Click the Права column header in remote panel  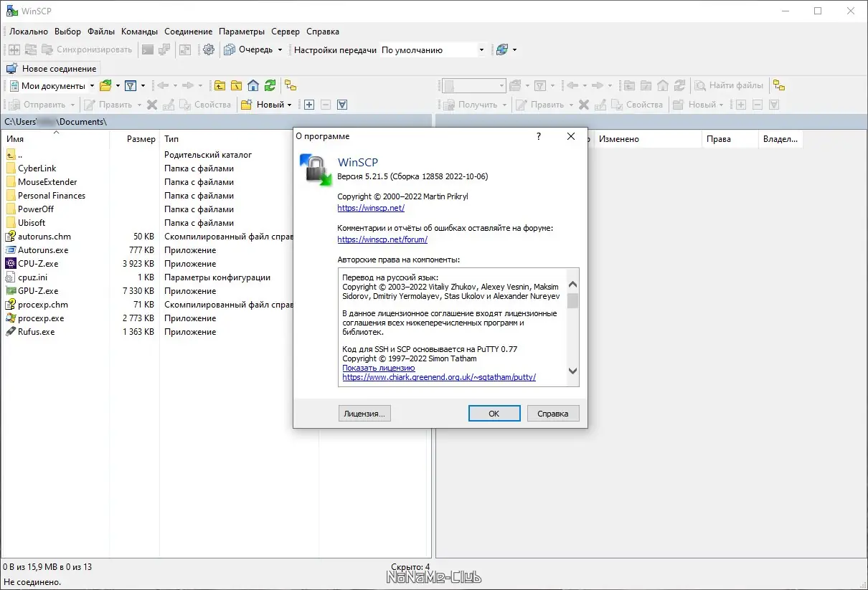[x=730, y=139]
